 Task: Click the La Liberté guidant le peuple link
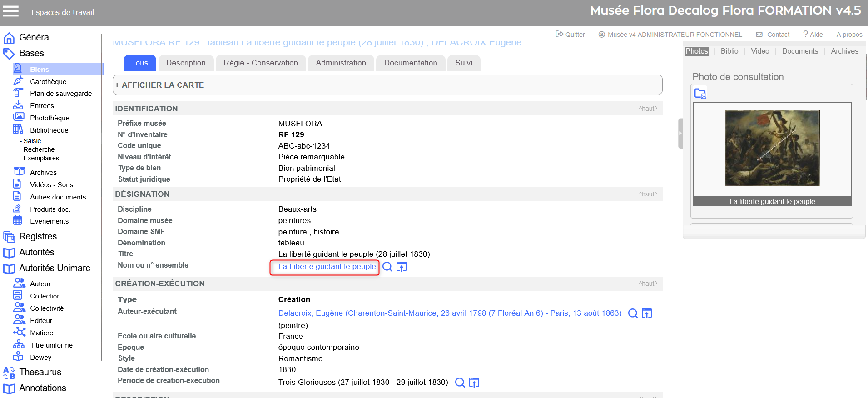click(327, 267)
